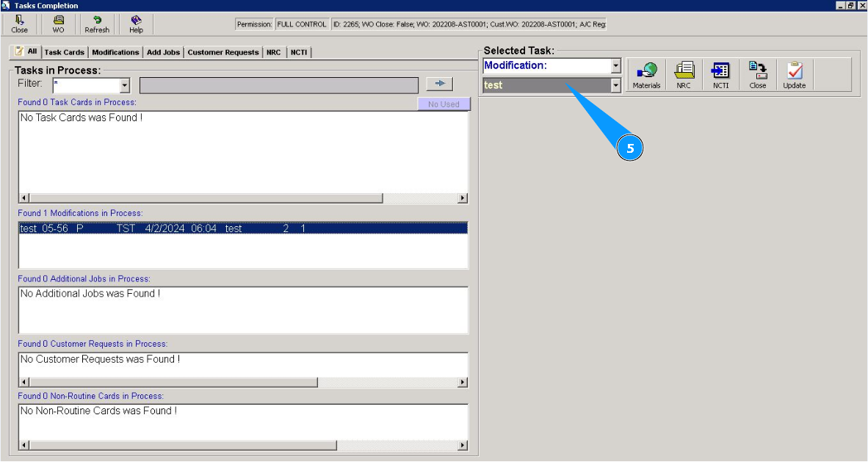Click 'No Task Cards was Found !' text
This screenshot has height=462, width=868.
click(x=82, y=118)
